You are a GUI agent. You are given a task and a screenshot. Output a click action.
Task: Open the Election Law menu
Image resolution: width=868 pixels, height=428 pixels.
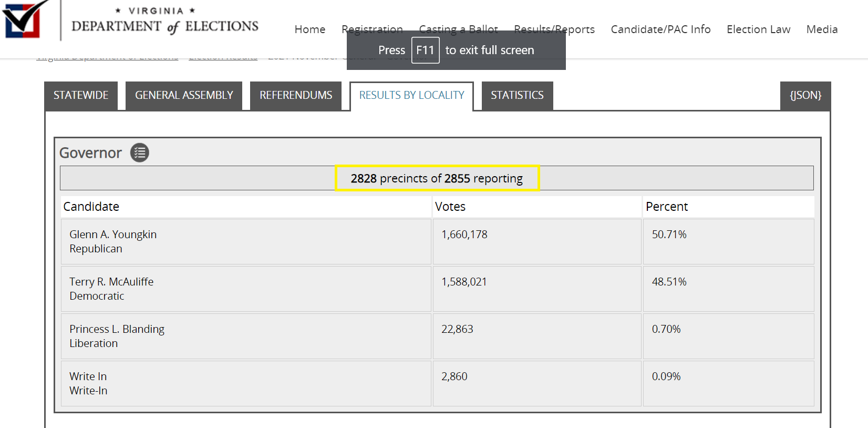click(x=758, y=29)
